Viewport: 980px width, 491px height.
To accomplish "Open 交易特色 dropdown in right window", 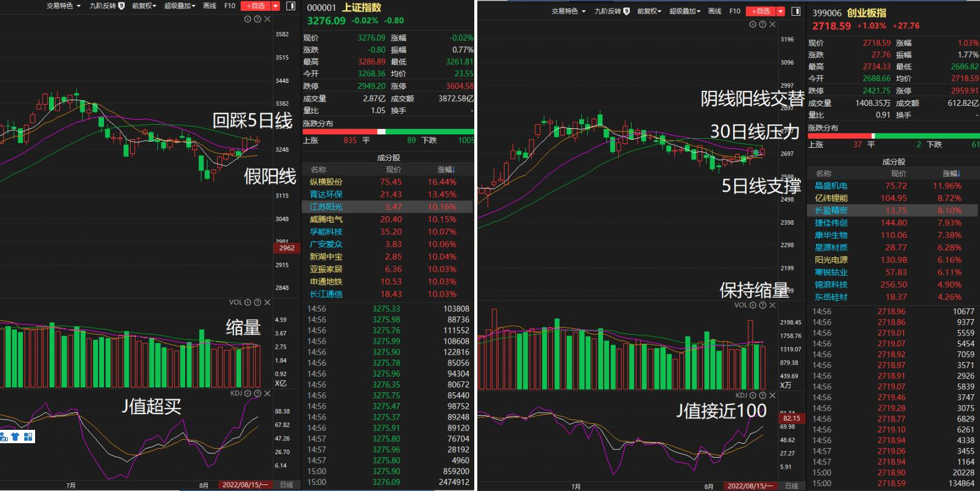I will [569, 11].
